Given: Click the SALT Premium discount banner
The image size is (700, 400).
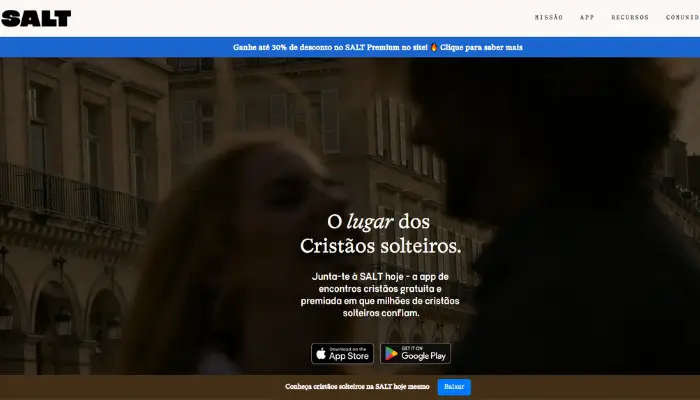Looking at the screenshot, I should coord(350,47).
